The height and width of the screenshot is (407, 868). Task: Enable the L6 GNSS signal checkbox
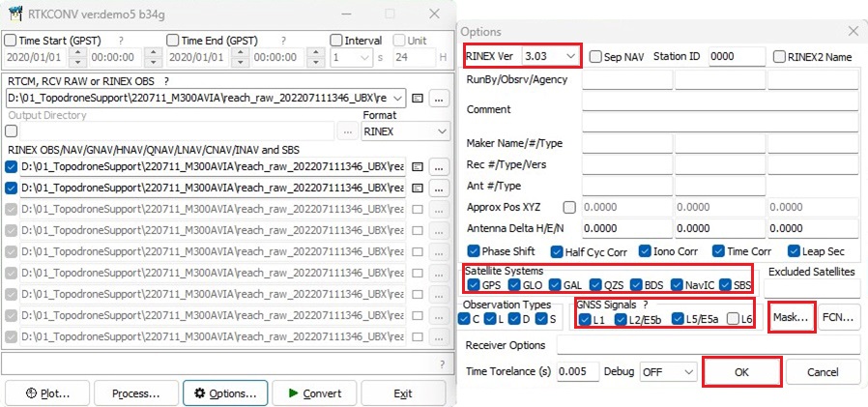(x=734, y=319)
